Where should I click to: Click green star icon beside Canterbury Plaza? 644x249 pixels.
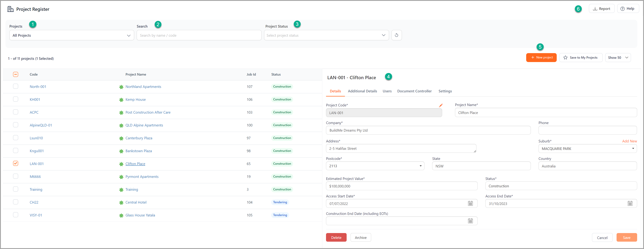point(121,138)
